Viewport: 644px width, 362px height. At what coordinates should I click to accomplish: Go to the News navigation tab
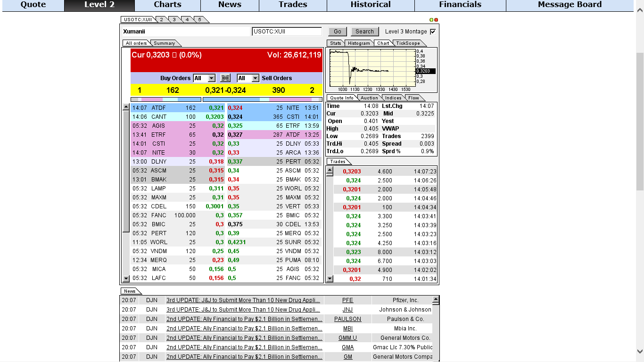[x=230, y=5]
